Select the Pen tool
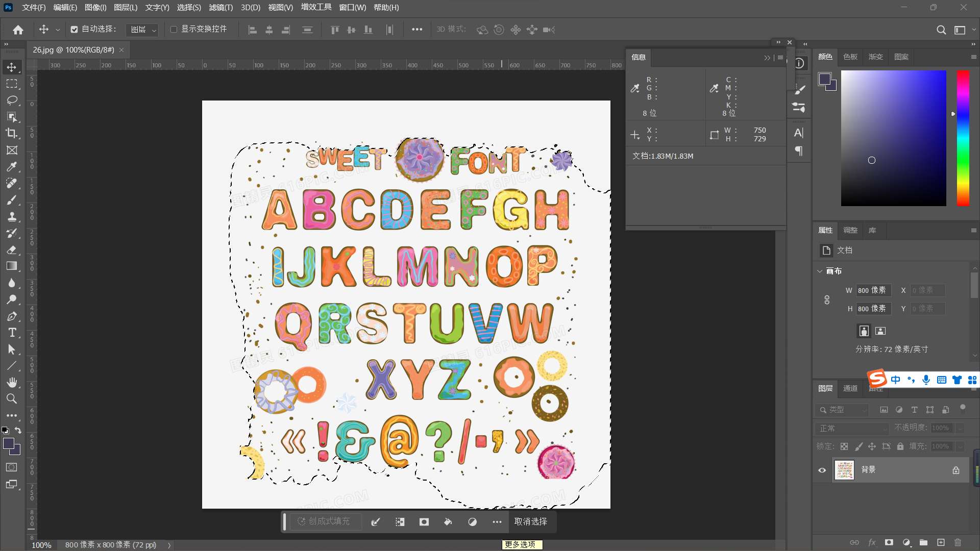980x551 pixels. pos(12,316)
